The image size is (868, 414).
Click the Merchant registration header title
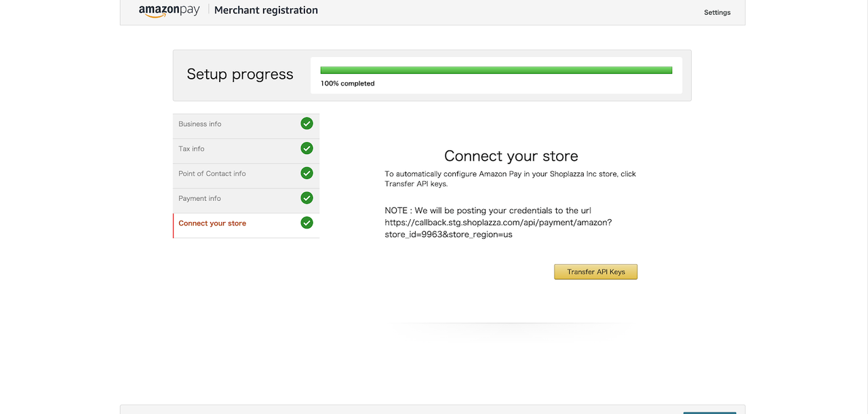[x=266, y=10]
